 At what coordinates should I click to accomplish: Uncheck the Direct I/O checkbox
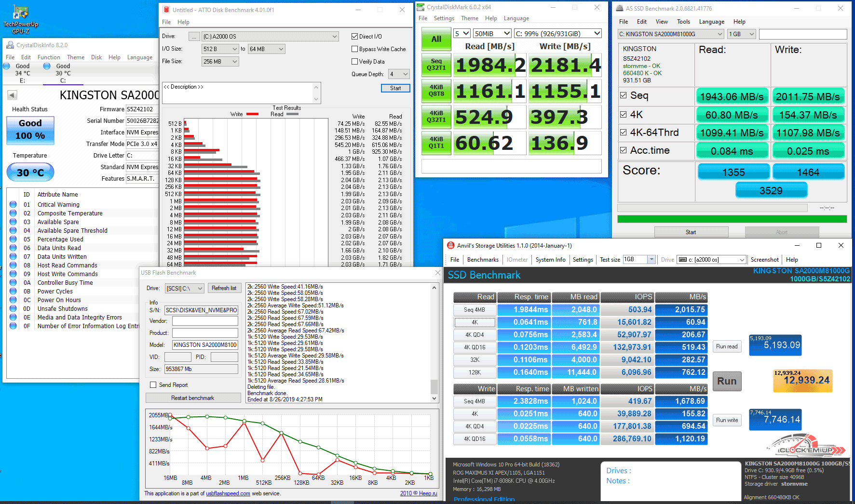pos(355,37)
